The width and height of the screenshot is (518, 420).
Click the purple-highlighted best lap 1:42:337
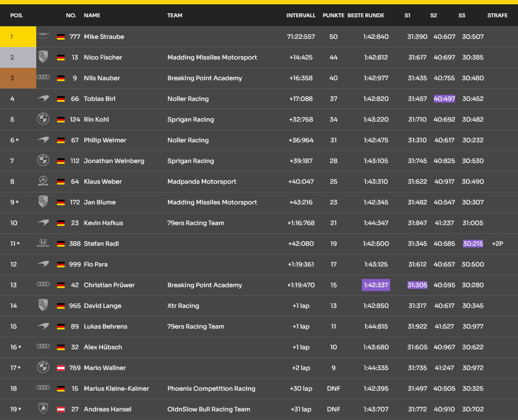click(x=376, y=285)
